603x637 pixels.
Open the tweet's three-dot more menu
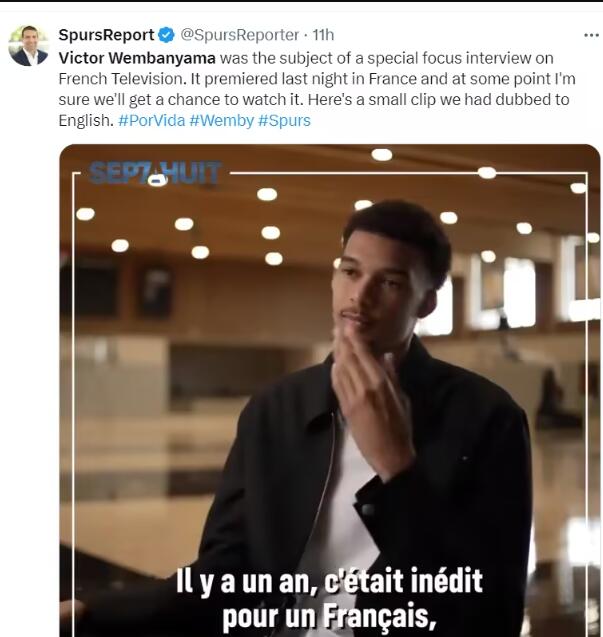pyautogui.click(x=591, y=35)
